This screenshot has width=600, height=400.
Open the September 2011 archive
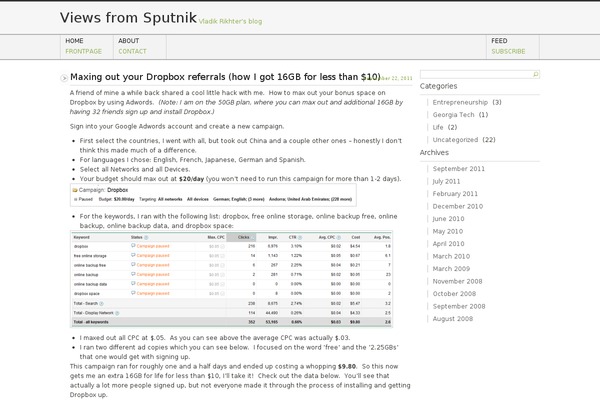[x=458, y=169]
